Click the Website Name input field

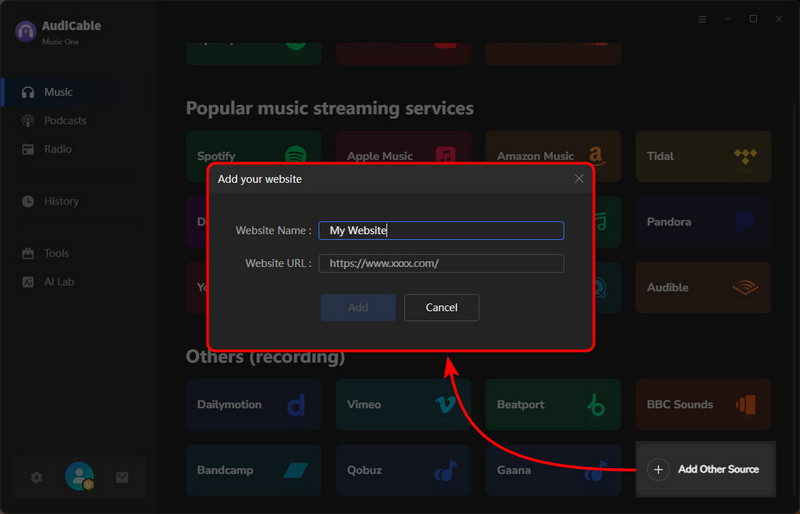point(441,230)
